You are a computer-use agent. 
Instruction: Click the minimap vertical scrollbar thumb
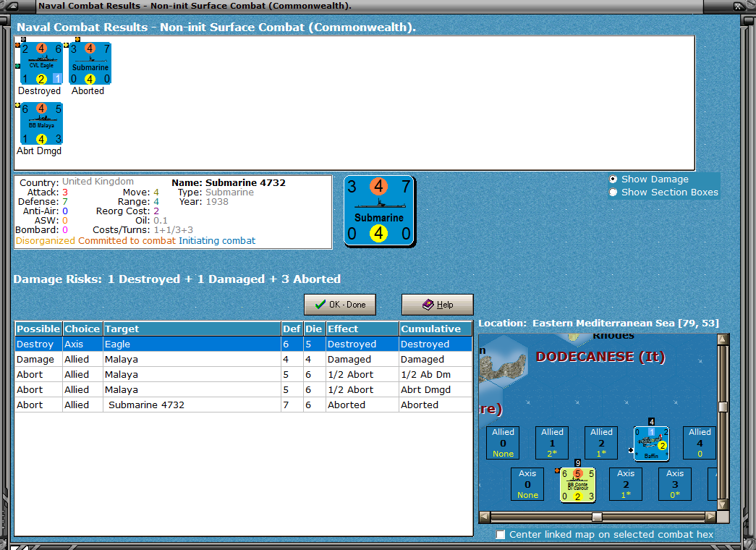pyautogui.click(x=722, y=407)
